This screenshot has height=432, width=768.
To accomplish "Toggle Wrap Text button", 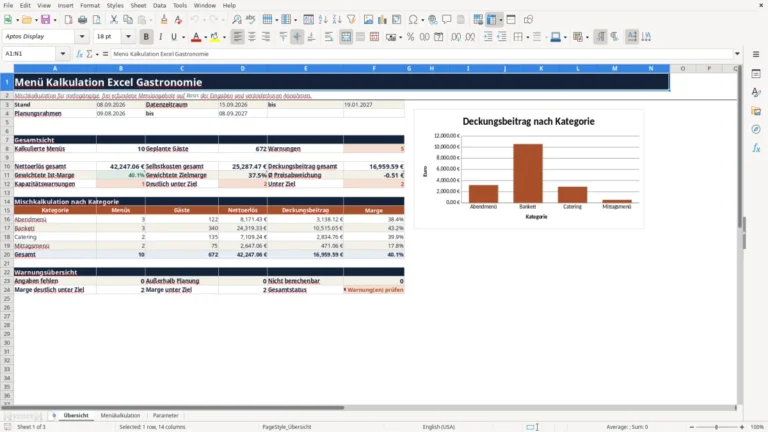I will 329,37.
